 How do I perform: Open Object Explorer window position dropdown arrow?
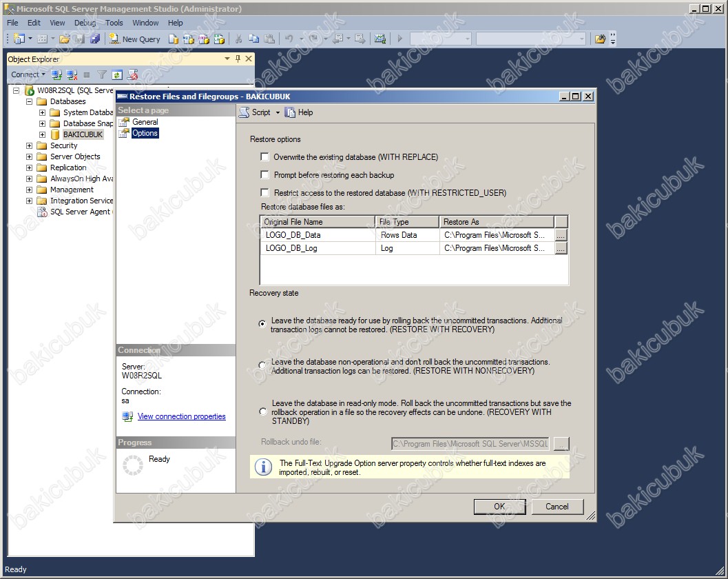coord(227,59)
